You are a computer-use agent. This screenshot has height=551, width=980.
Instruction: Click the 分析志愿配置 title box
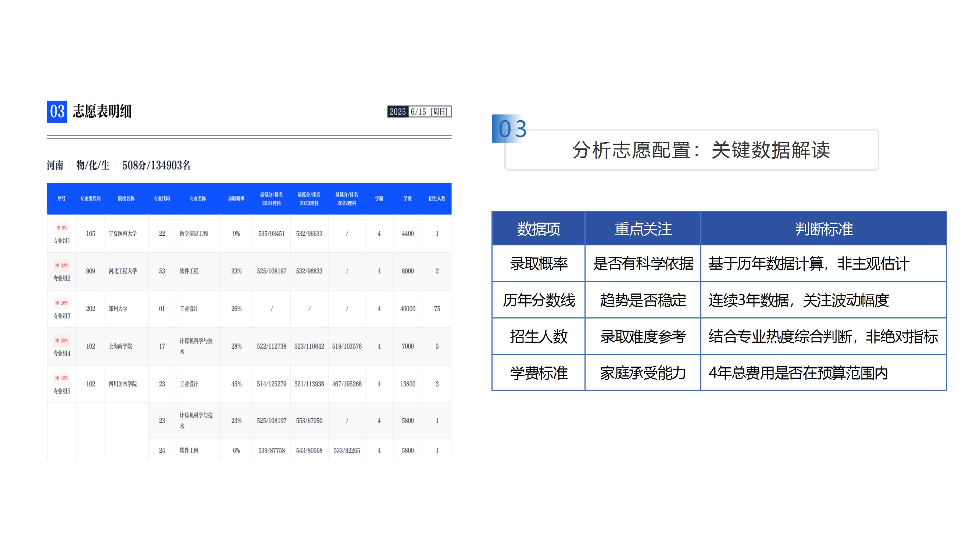(x=701, y=150)
